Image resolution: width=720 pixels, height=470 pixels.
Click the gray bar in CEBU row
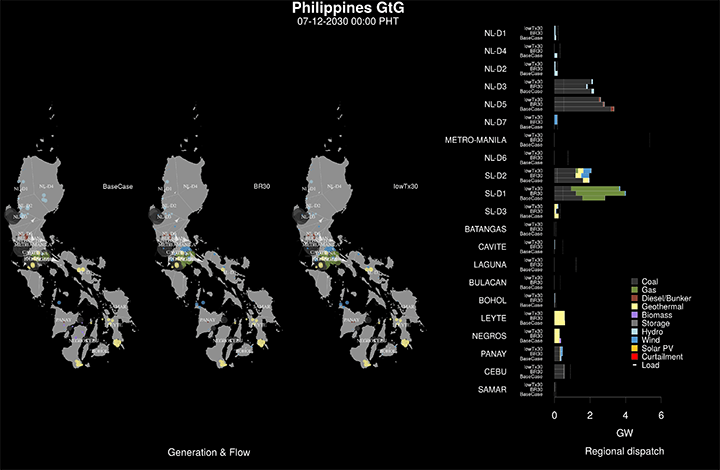(x=559, y=372)
